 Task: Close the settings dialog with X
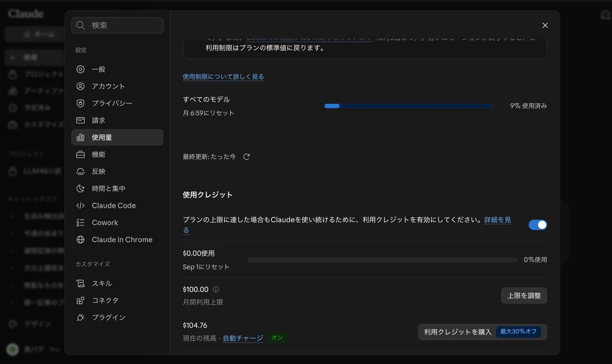coord(545,25)
